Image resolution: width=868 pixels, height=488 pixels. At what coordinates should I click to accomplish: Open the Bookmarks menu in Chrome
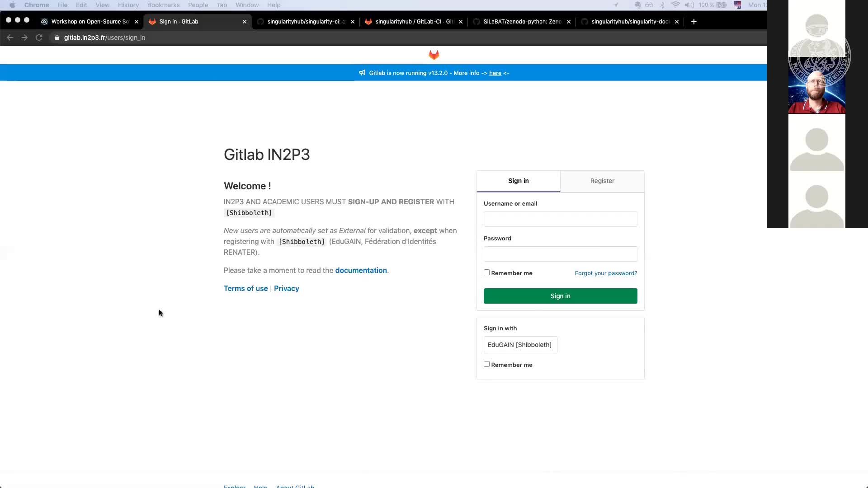tap(163, 5)
